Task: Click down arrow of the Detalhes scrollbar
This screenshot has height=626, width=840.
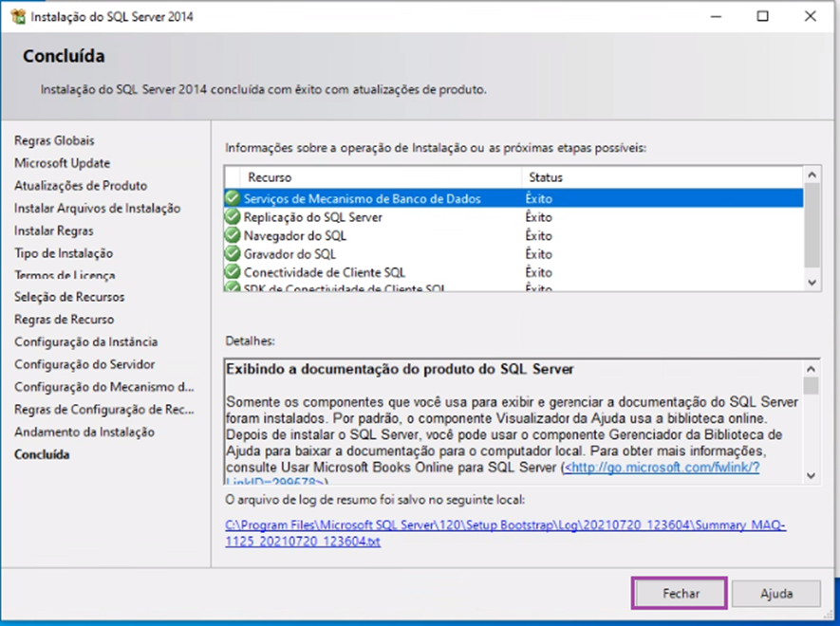Action: tap(812, 475)
